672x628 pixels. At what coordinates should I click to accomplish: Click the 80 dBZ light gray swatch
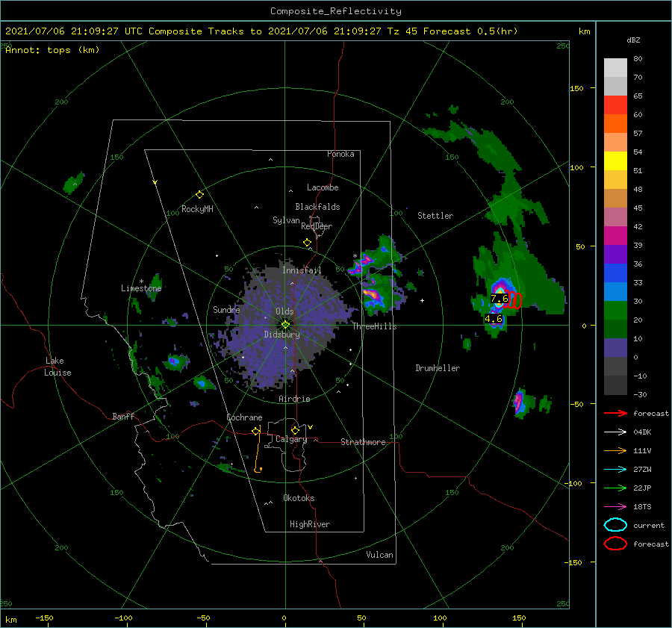615,68
